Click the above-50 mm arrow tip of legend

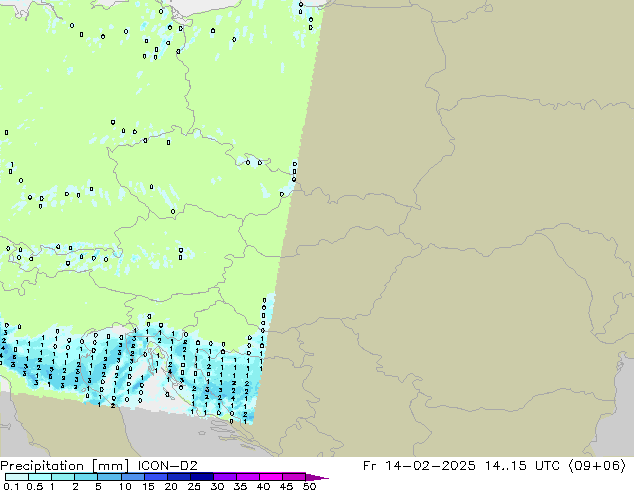point(317,477)
